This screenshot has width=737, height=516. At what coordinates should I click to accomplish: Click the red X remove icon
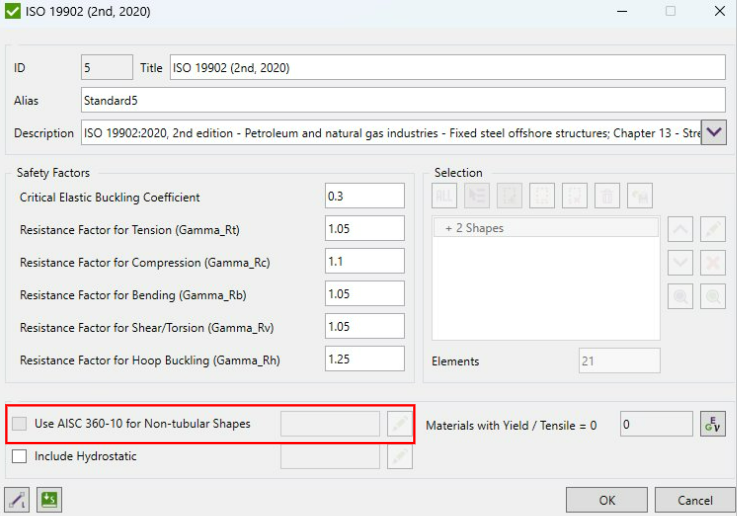(x=713, y=262)
